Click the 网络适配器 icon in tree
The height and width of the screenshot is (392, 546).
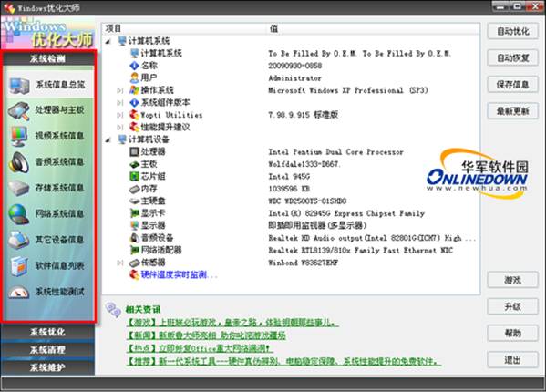134,251
